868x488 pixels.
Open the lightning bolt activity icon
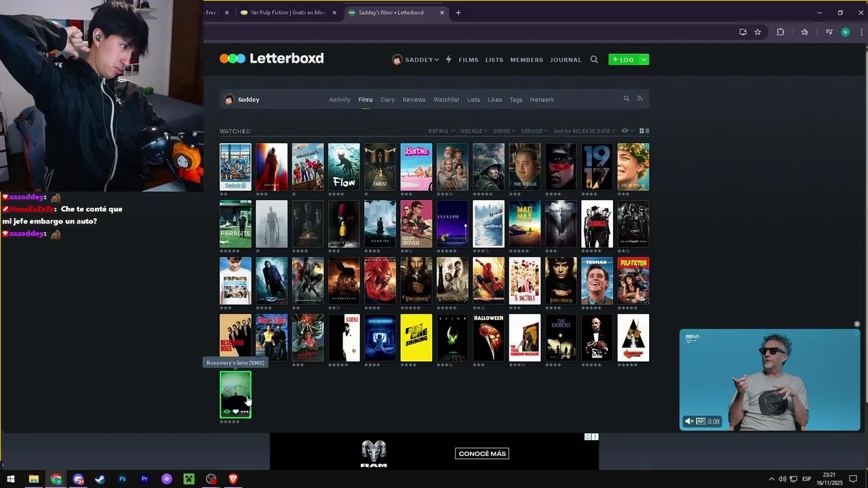[448, 60]
